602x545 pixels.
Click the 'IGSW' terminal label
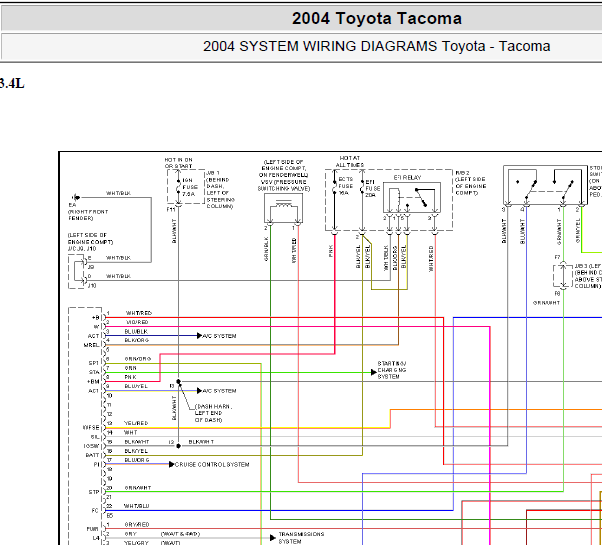tap(91, 446)
